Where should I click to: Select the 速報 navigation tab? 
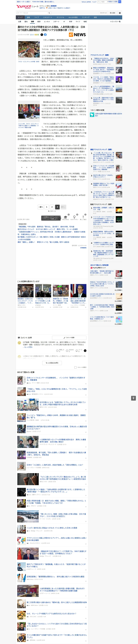tap(28, 17)
